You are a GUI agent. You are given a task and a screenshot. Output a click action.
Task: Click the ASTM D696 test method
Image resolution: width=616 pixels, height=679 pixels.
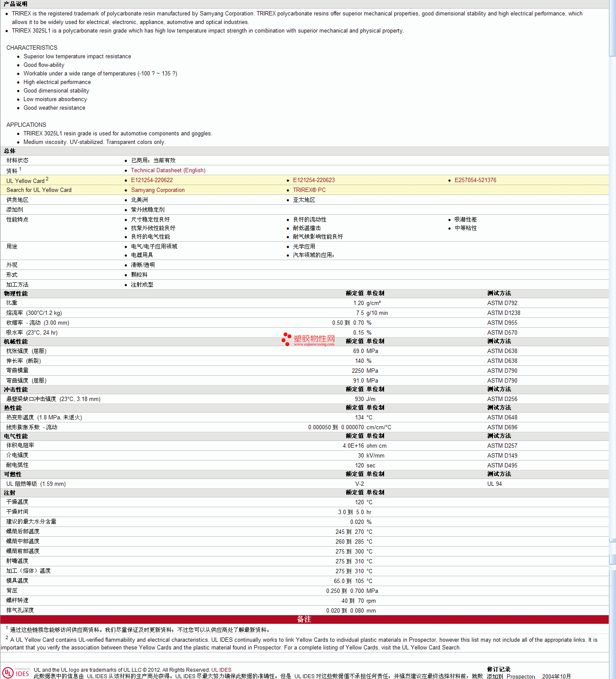click(502, 428)
